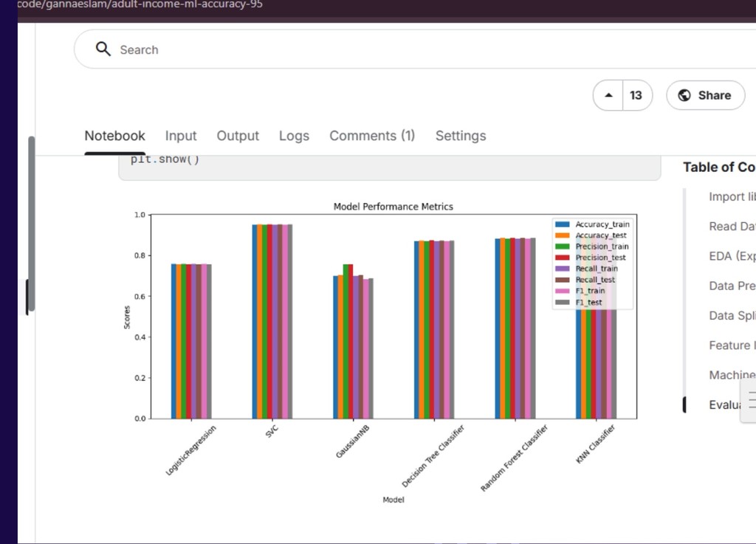Click the blue Accuracy_train legend swatch

[x=563, y=224]
